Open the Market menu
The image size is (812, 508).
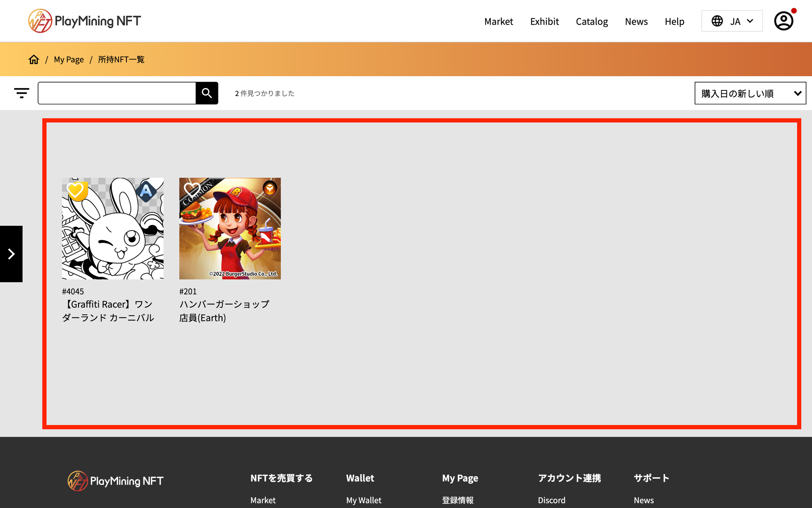(x=499, y=21)
